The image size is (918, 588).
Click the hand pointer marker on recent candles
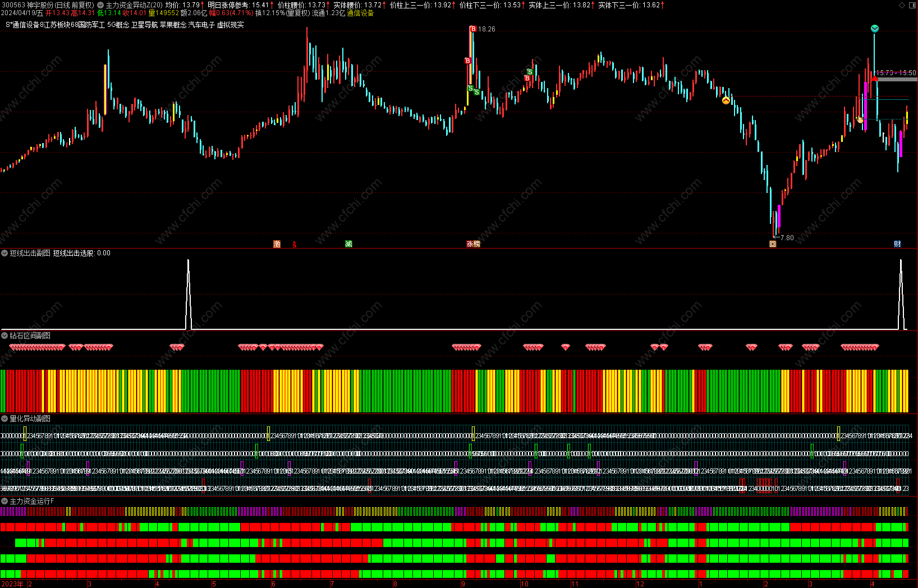pyautogui.click(x=860, y=120)
